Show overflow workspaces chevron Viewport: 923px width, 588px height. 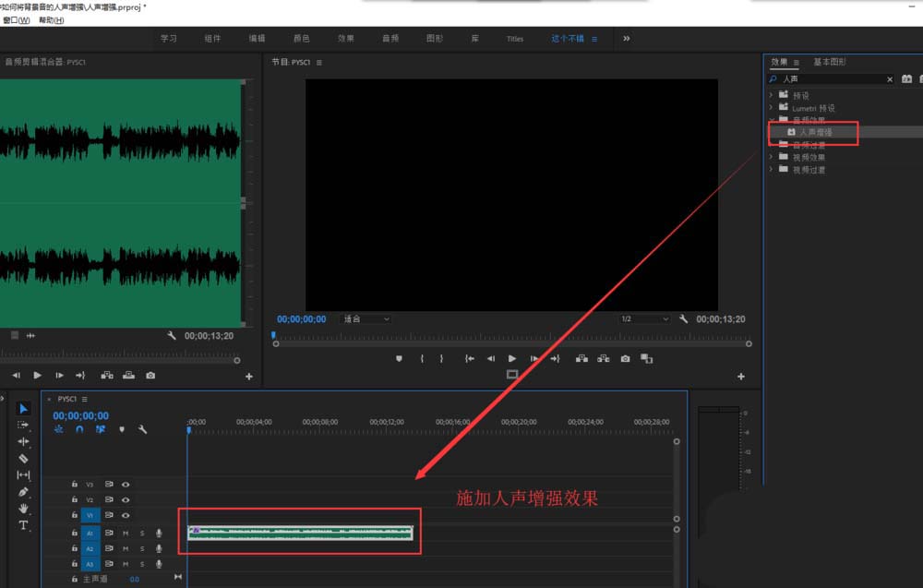tap(627, 38)
